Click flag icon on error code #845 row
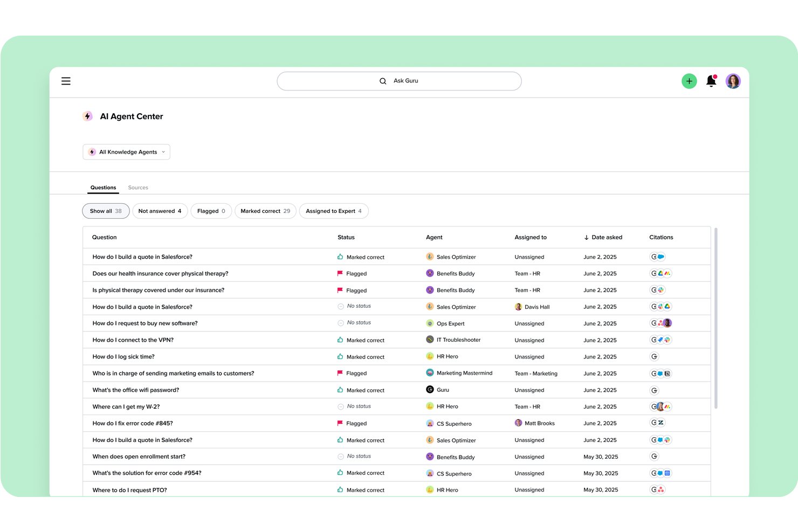The image size is (798, 532). pos(340,423)
